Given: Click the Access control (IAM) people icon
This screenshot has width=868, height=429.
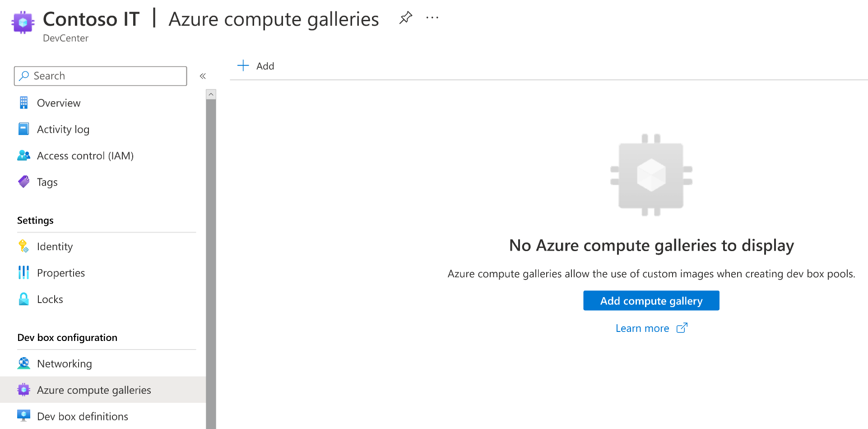Looking at the screenshot, I should (23, 155).
